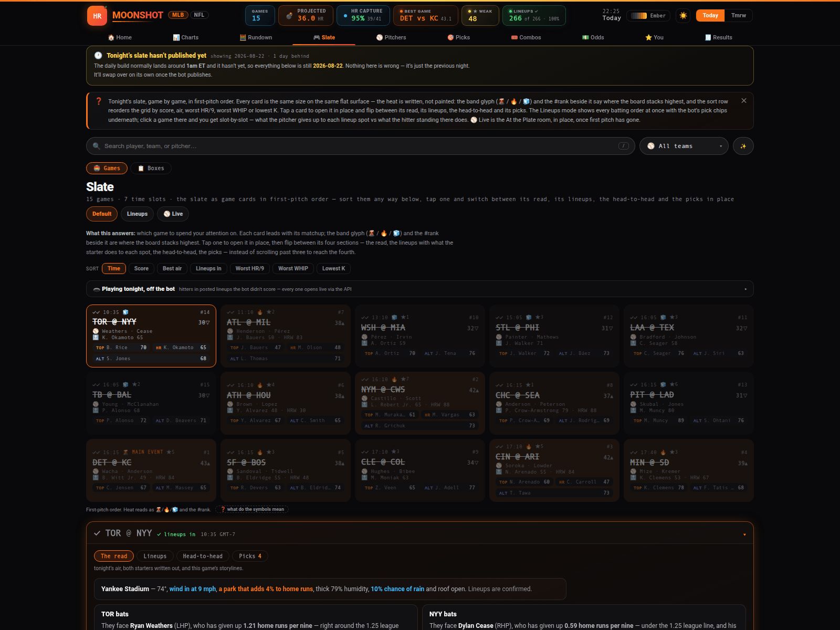This screenshot has width=840, height=630.
Task: Switch view to Boxes
Action: [151, 169]
